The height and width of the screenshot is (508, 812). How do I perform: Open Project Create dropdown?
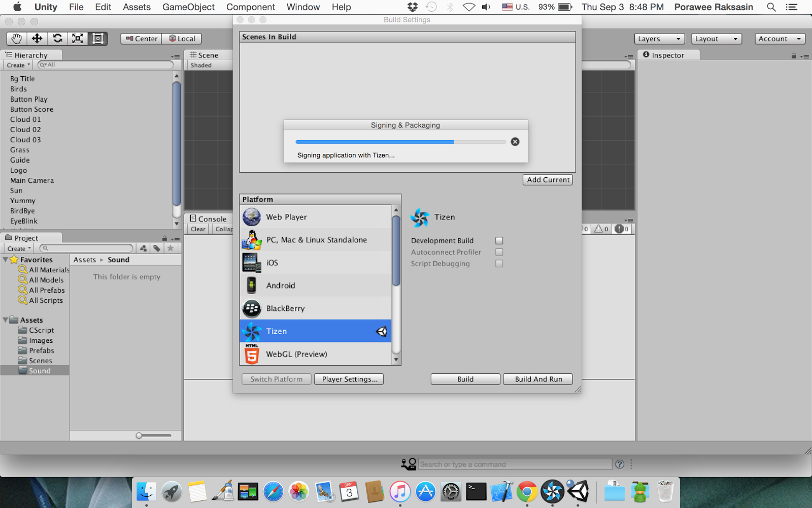point(19,248)
